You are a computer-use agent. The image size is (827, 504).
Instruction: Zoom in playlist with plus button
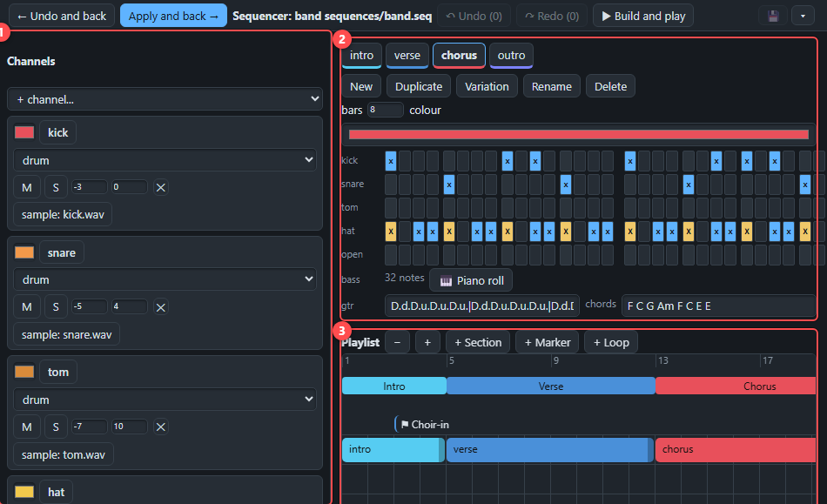[427, 342]
